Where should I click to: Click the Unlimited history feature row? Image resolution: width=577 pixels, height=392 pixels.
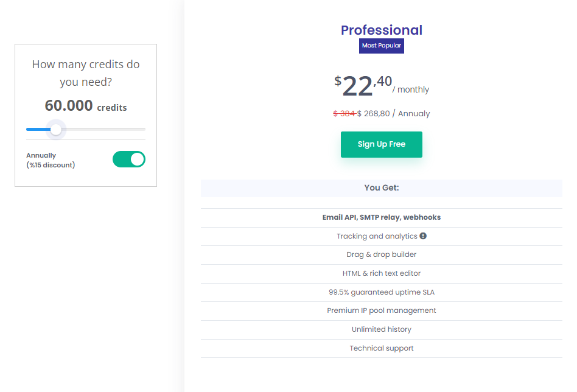[381, 329]
